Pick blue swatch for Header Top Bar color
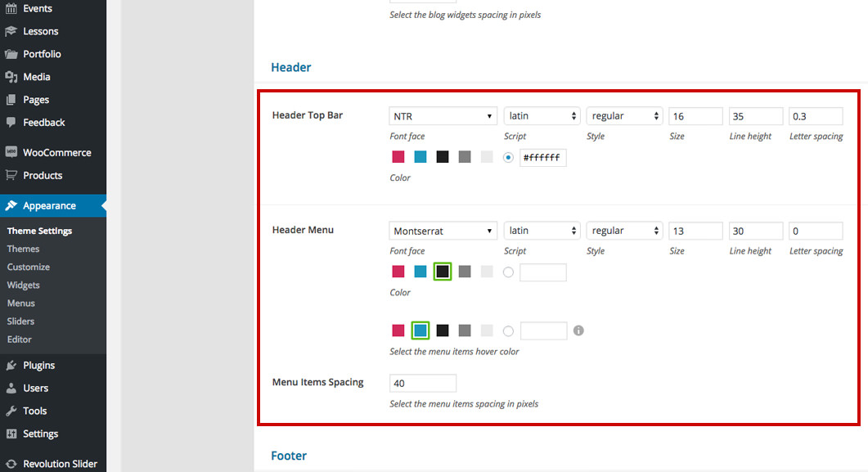 [421, 156]
